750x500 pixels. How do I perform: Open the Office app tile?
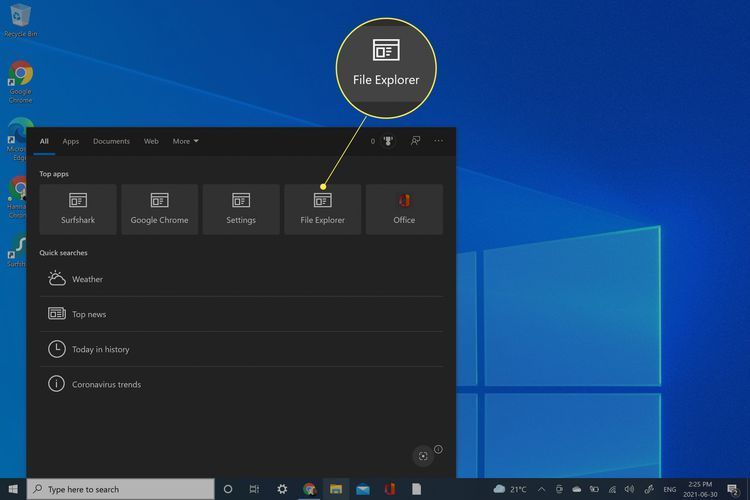[x=404, y=209]
